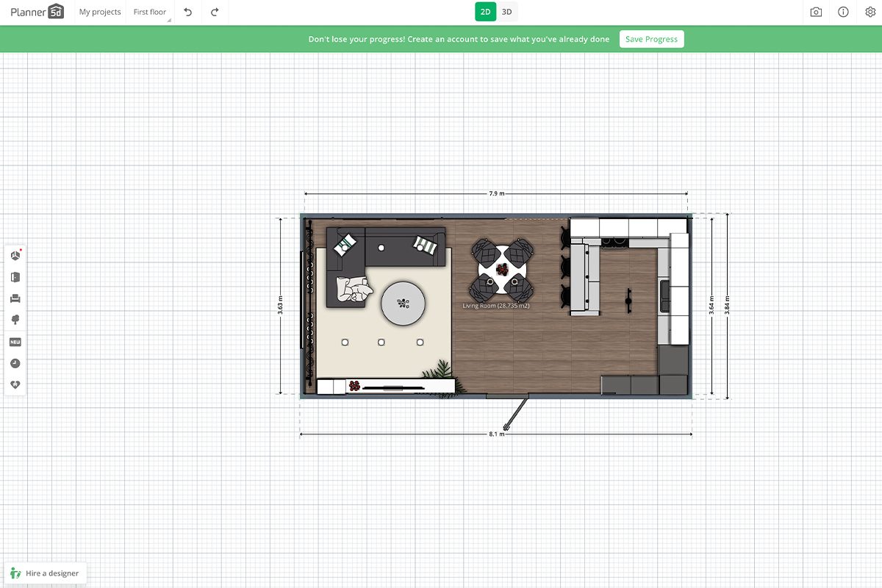Image resolution: width=882 pixels, height=588 pixels.
Task: Select the 8.1 m dimension label
Action: pos(496,434)
